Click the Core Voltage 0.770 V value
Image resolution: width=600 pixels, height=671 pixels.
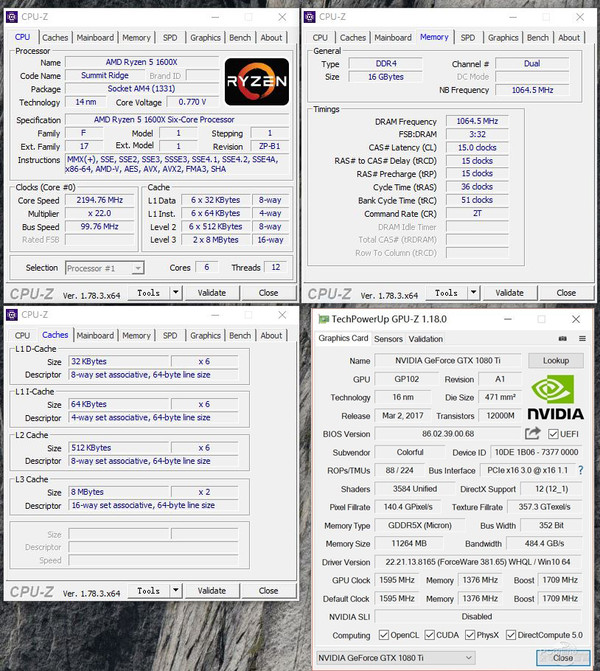[192, 102]
